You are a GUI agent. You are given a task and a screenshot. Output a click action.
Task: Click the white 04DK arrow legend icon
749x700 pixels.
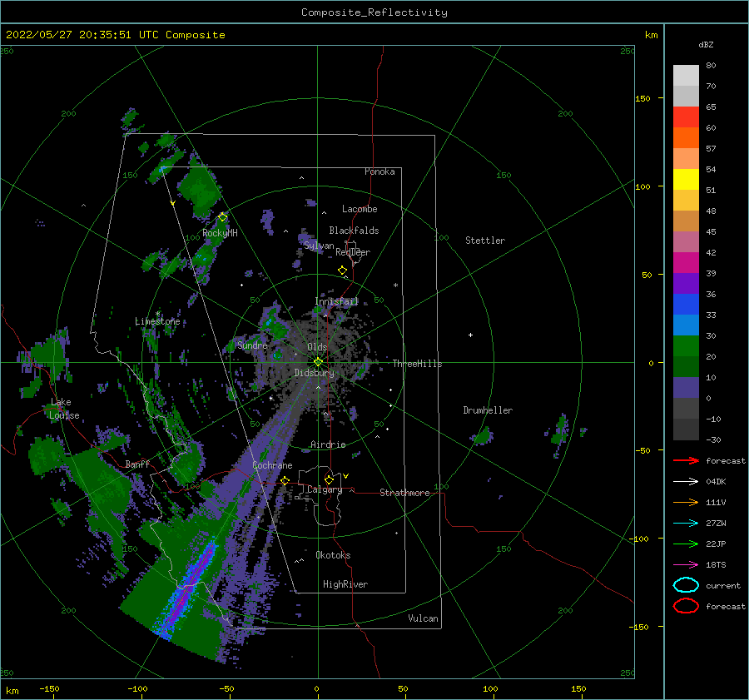coord(686,482)
